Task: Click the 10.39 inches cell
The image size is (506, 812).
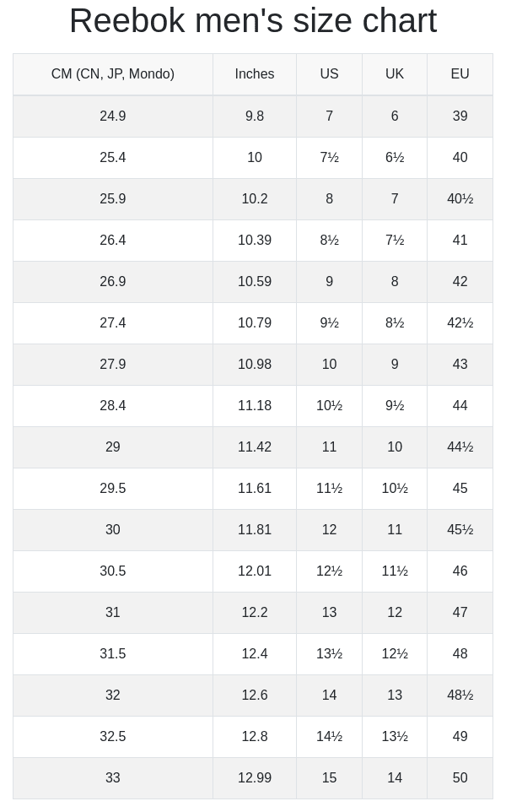Action: click(255, 241)
